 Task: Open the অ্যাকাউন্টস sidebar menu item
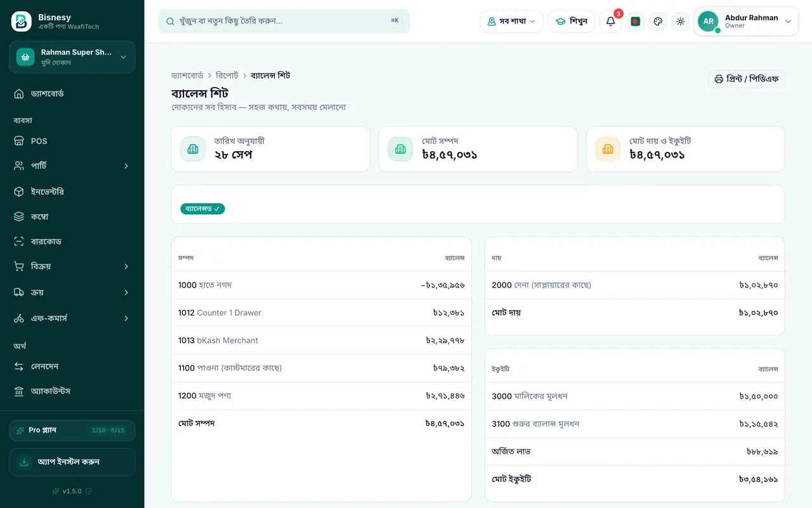click(x=72, y=391)
